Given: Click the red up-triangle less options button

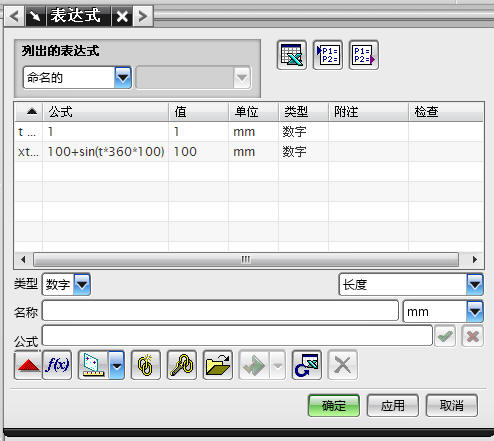Looking at the screenshot, I should [28, 365].
